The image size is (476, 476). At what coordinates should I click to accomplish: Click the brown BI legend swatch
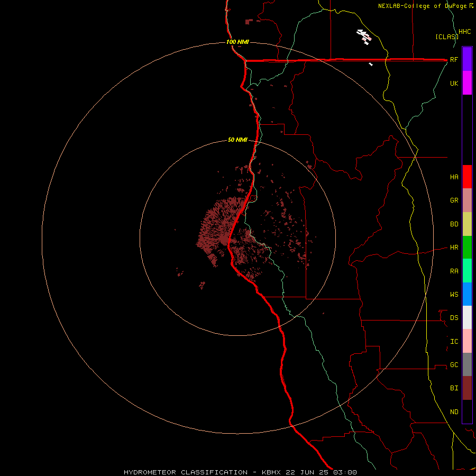pos(467,388)
